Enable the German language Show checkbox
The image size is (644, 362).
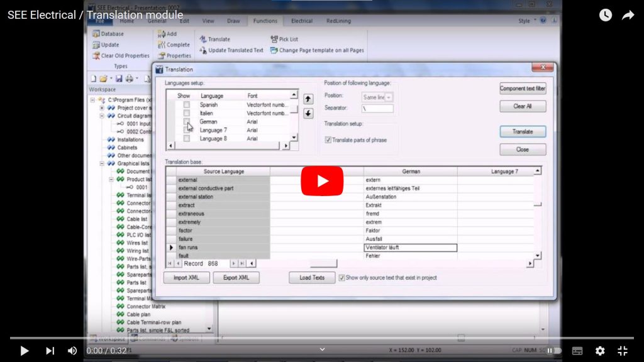coord(186,121)
